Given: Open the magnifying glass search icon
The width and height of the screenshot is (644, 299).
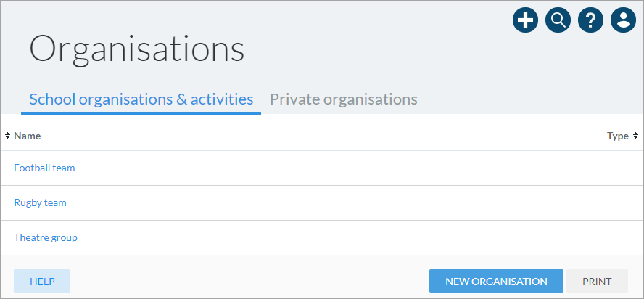Looking at the screenshot, I should click(558, 20).
